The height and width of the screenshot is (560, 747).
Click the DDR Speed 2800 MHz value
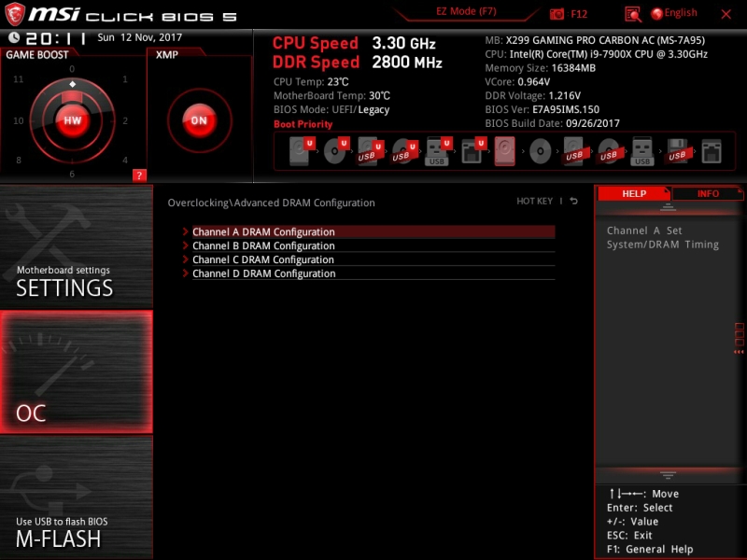[x=407, y=63]
